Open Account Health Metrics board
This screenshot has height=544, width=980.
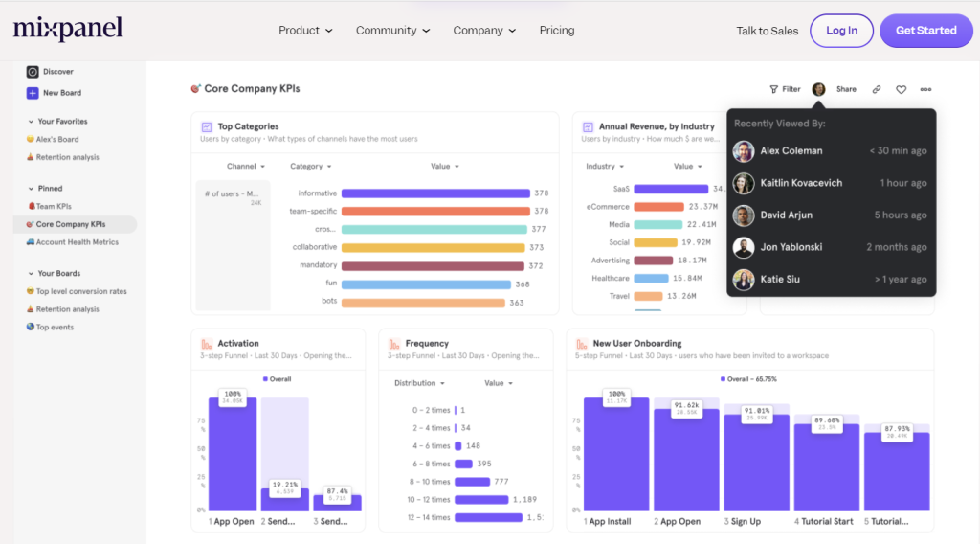point(72,242)
